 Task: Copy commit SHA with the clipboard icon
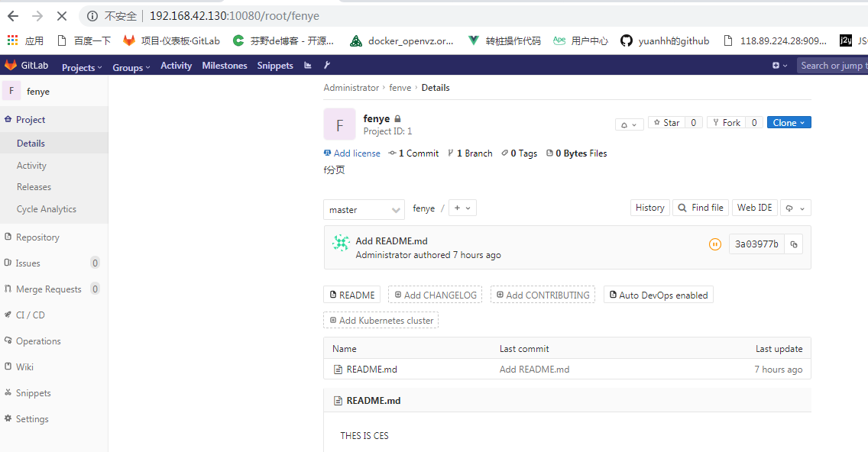(x=794, y=244)
